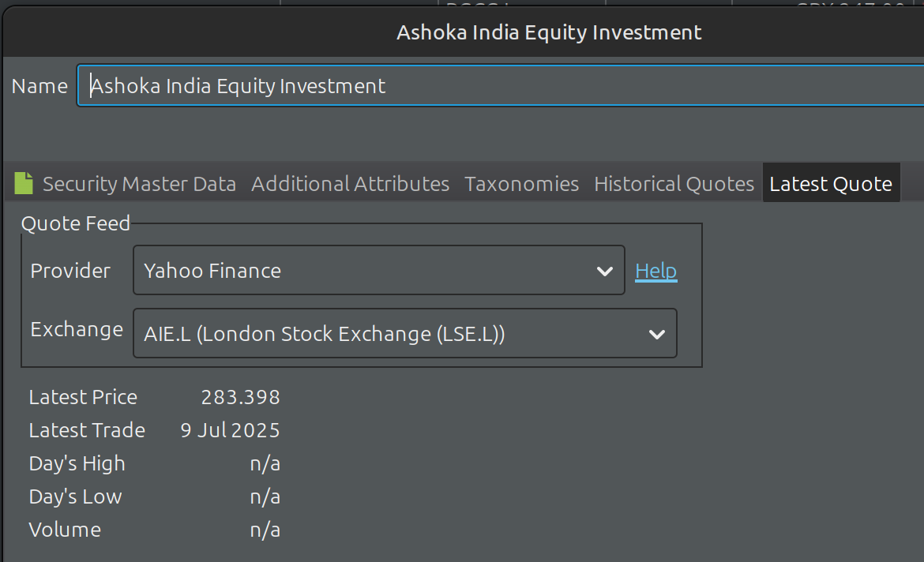Go to the Taxonomies tab
Viewport: 924px width, 562px height.
pyautogui.click(x=521, y=184)
